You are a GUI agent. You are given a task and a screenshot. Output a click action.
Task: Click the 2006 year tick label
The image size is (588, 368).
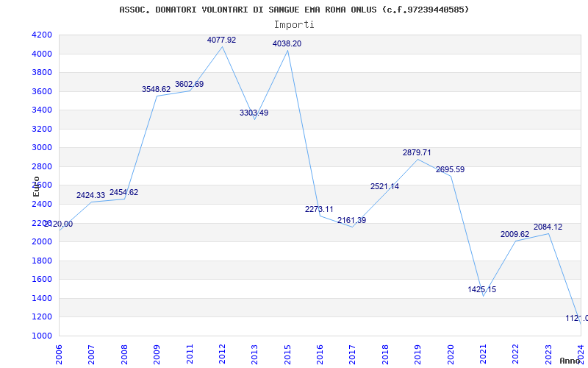[x=59, y=354]
